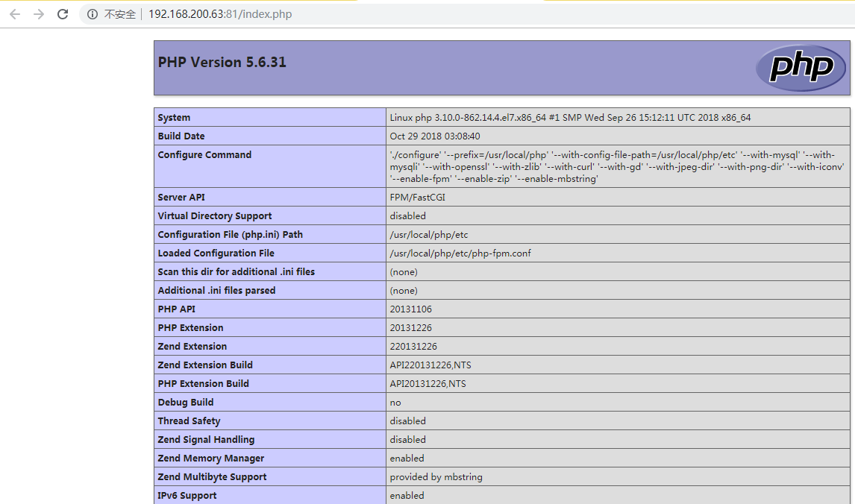Go back with the browser back arrow
Screen dimensions: 855x504
[15, 14]
